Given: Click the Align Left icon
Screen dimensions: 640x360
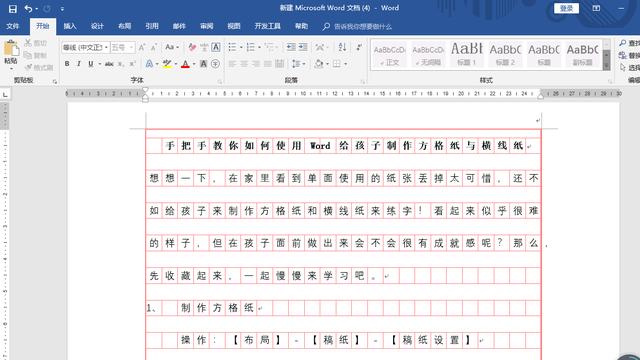Looking at the screenshot, I should click(232, 64).
